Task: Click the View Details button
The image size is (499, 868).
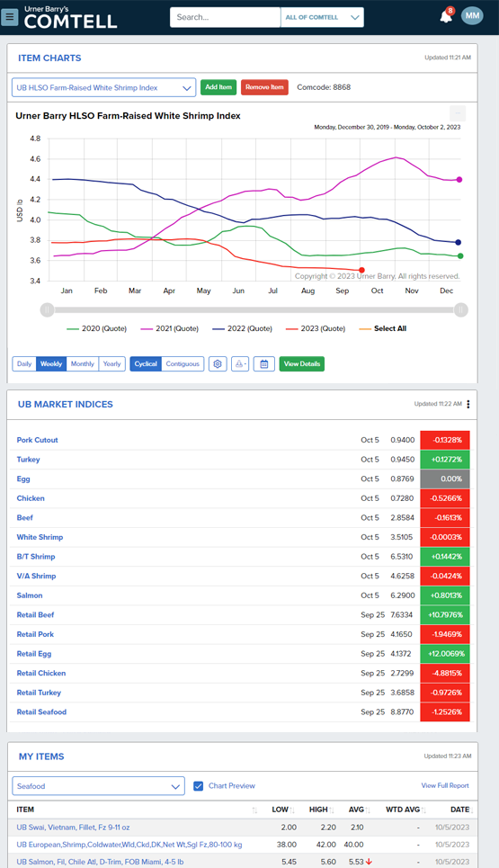Action: pos(302,363)
